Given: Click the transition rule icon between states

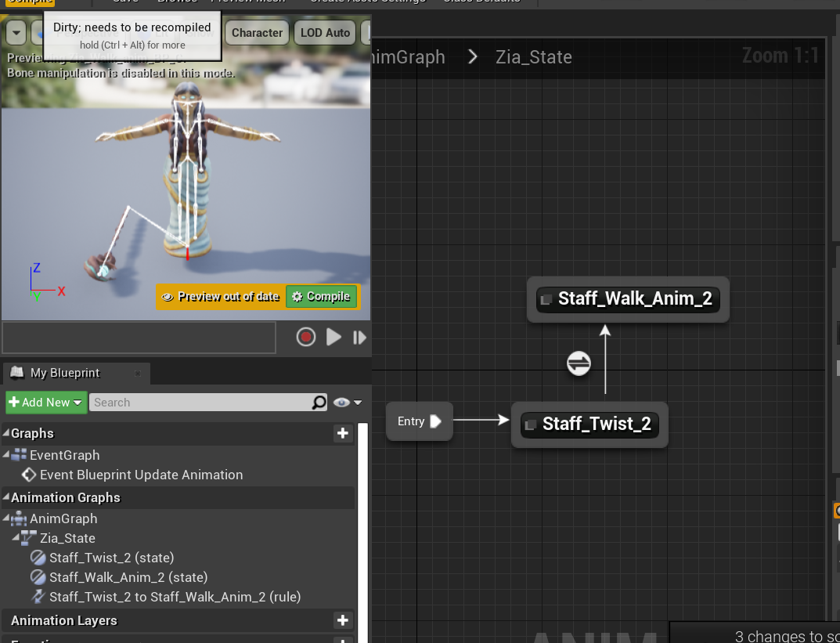Looking at the screenshot, I should click(x=579, y=363).
